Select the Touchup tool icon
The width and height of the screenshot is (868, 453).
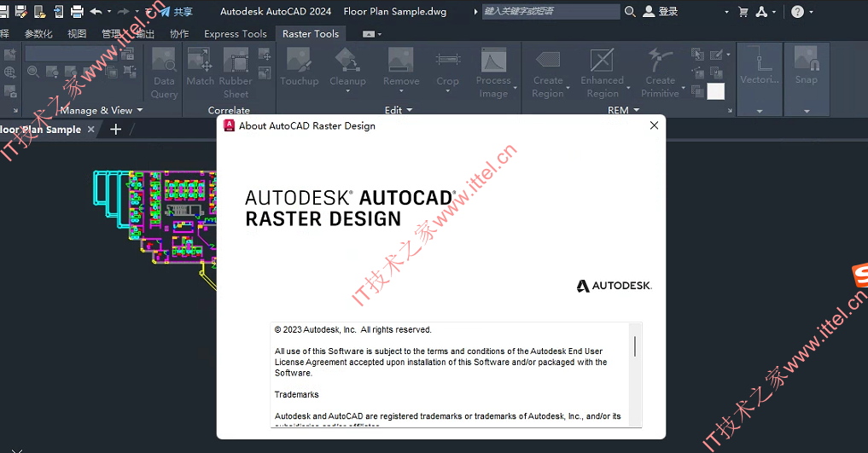coord(299,60)
